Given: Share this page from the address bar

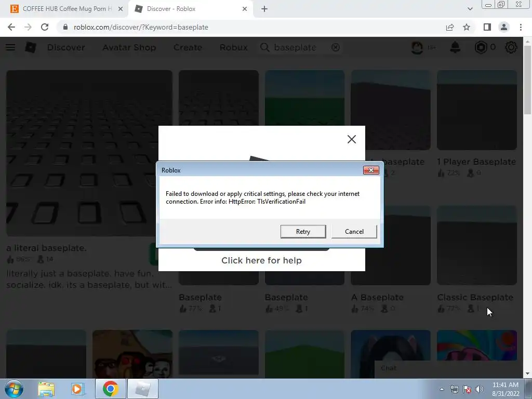Looking at the screenshot, I should pyautogui.click(x=450, y=27).
